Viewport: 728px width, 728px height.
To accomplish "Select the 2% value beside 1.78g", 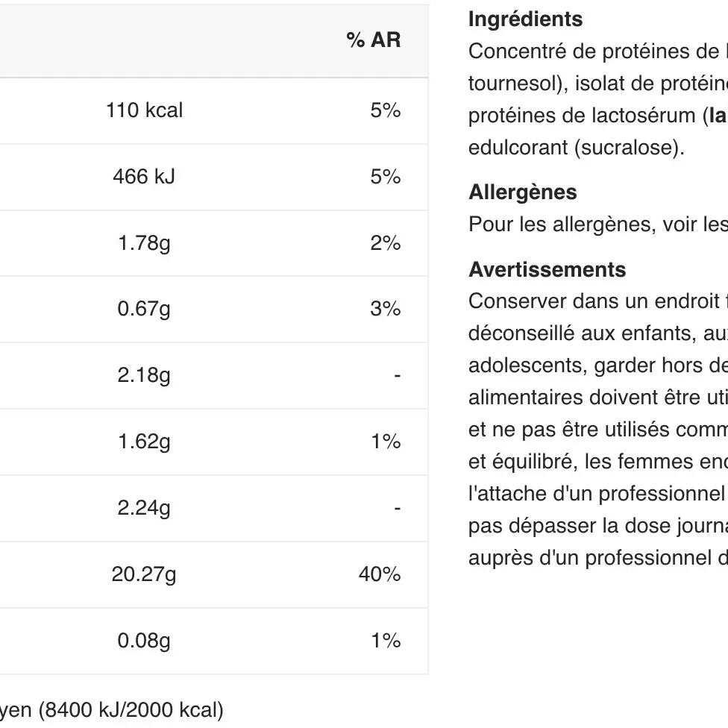I will click(x=385, y=243).
